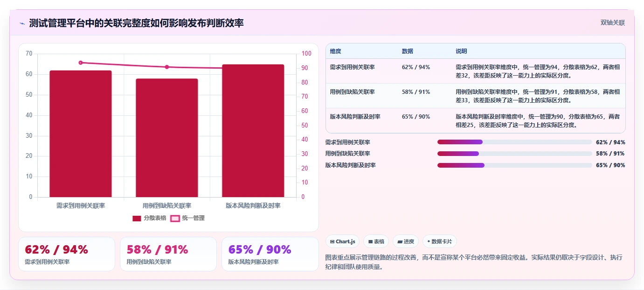This screenshot has width=644, height=290.
Task: Open the 58% / 91% data card
Action: (168, 254)
